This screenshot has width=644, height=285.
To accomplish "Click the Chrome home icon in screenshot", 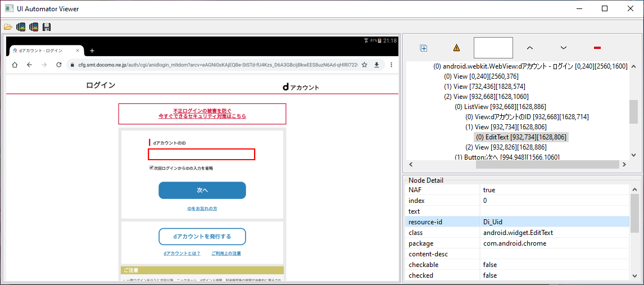I will [x=15, y=65].
